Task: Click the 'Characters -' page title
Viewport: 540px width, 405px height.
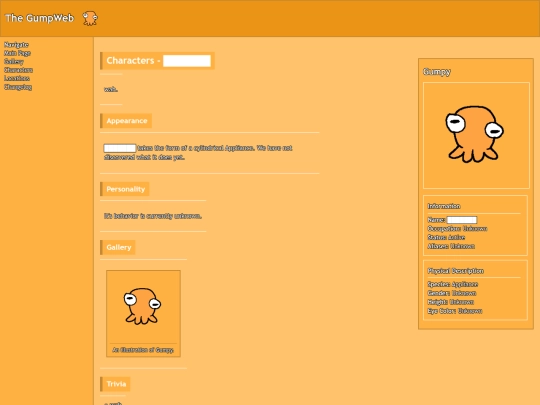Action: [x=158, y=61]
